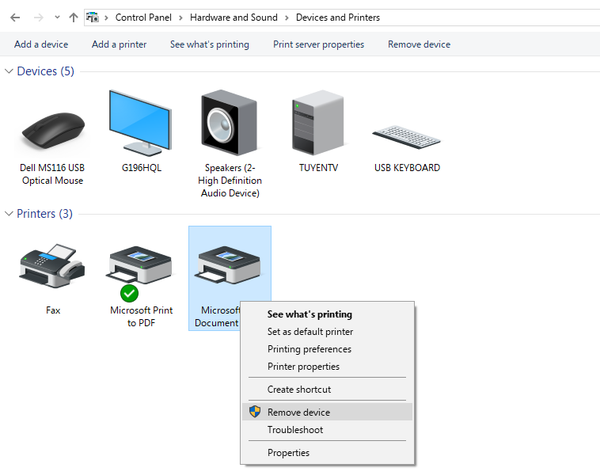Select the Dell MS116 USB Optical Mouse icon

(53, 130)
